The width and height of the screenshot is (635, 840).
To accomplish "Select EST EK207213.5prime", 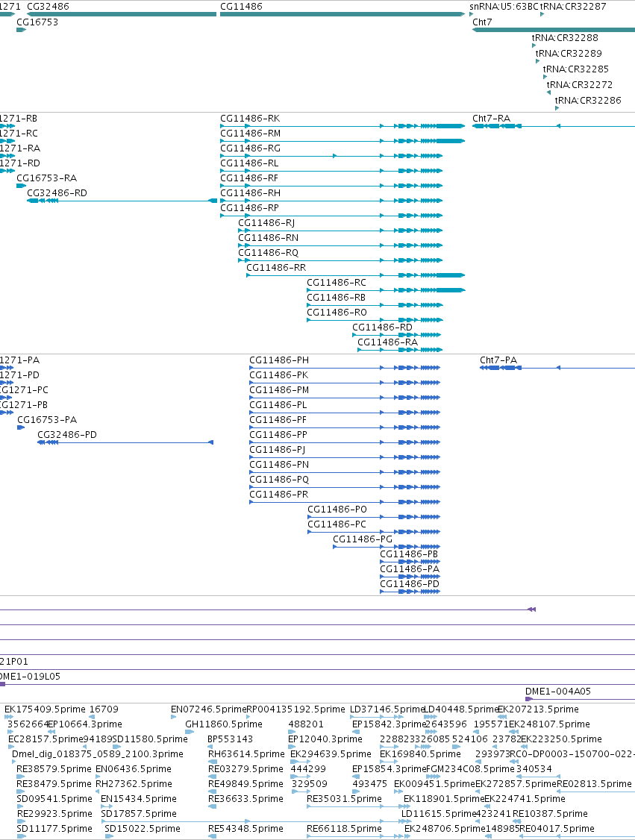I will tap(502, 717).
